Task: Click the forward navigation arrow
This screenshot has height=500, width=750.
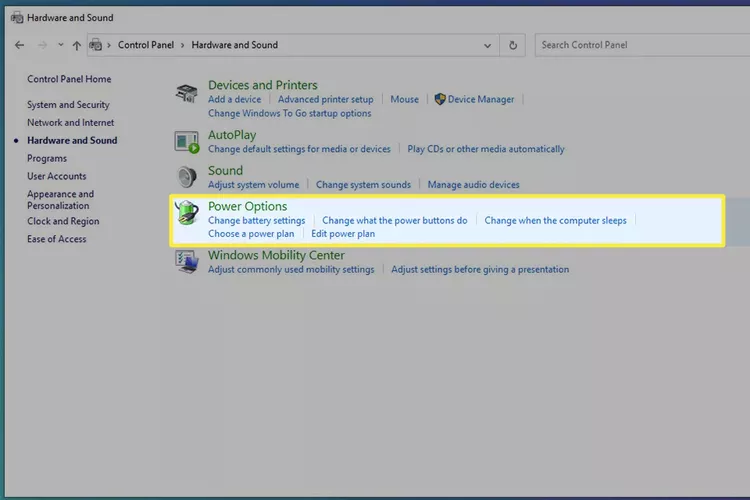Action: pyautogui.click(x=42, y=45)
